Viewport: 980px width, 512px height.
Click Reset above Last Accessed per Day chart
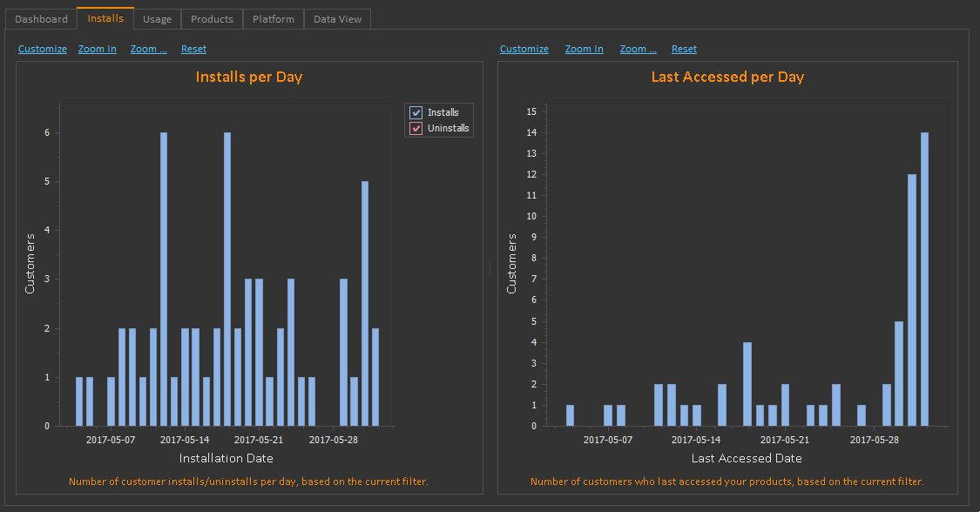click(x=685, y=49)
